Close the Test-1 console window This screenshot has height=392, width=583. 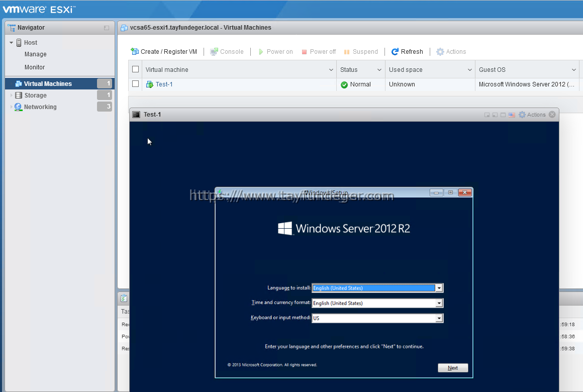pyautogui.click(x=552, y=115)
